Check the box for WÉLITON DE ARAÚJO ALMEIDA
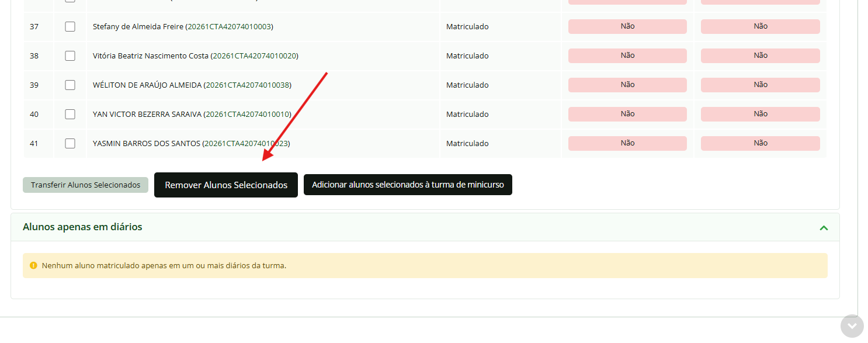Screen dimensions: 868x343 (x=70, y=85)
